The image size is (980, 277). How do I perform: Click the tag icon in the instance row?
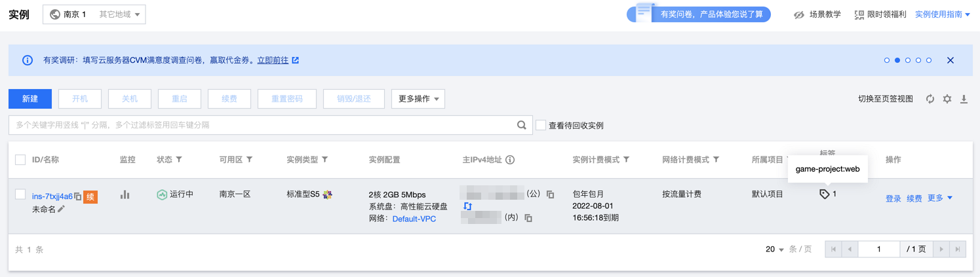(x=825, y=194)
